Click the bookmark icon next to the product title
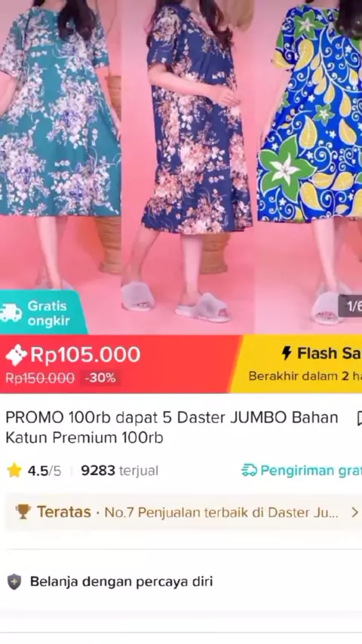Image resolution: width=362 pixels, height=644 pixels. point(359,419)
